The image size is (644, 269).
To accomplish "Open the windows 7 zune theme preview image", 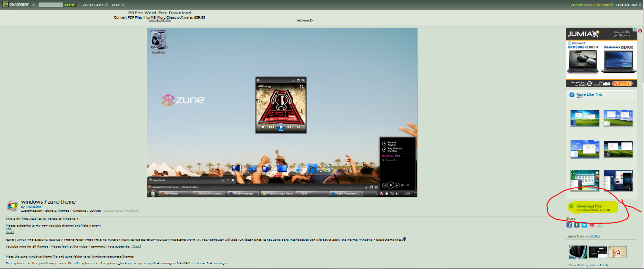I will tap(282, 112).
